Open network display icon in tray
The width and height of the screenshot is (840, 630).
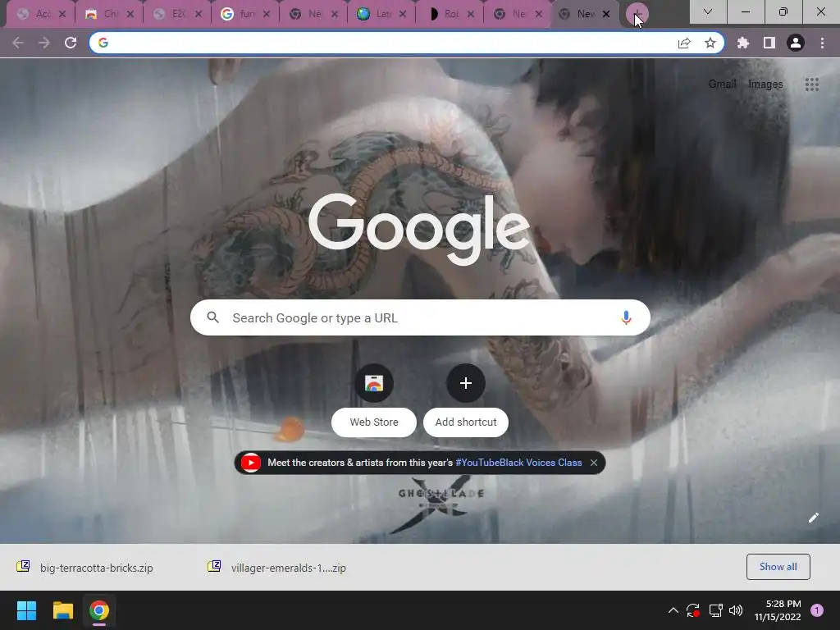tap(715, 610)
